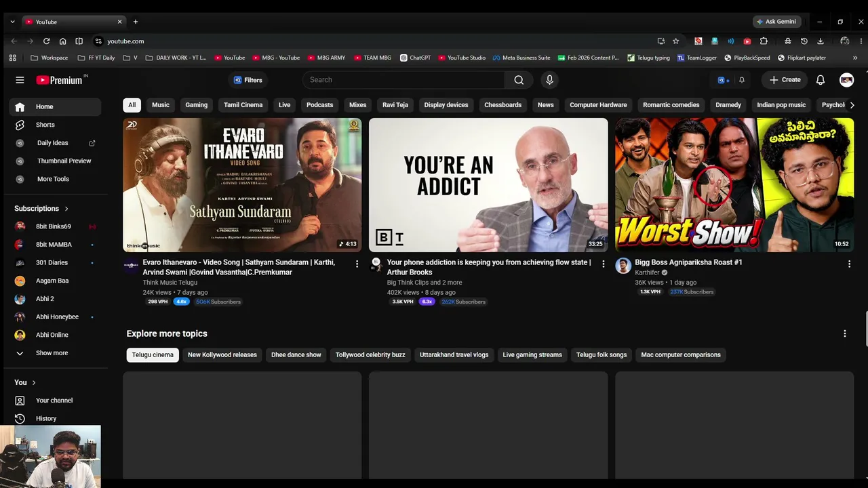This screenshot has height=488, width=868.
Task: Open the 8bit MAMBA subscription
Action: pos(55,245)
